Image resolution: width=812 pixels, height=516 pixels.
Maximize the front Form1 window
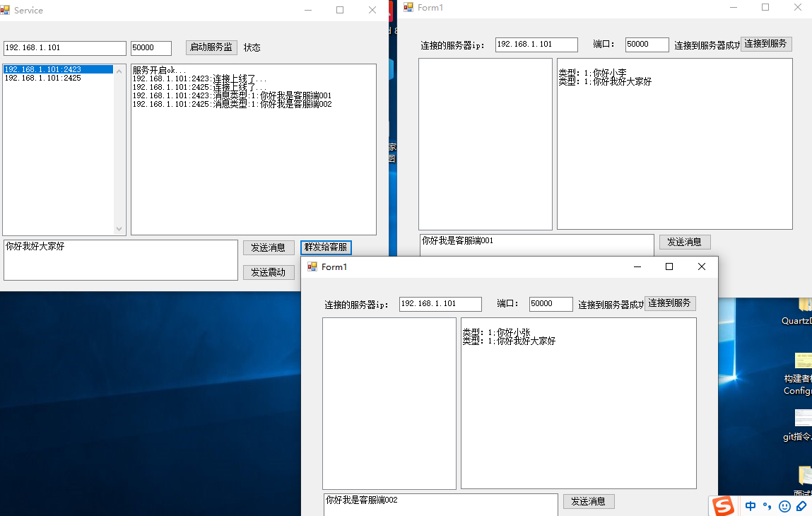(x=669, y=266)
